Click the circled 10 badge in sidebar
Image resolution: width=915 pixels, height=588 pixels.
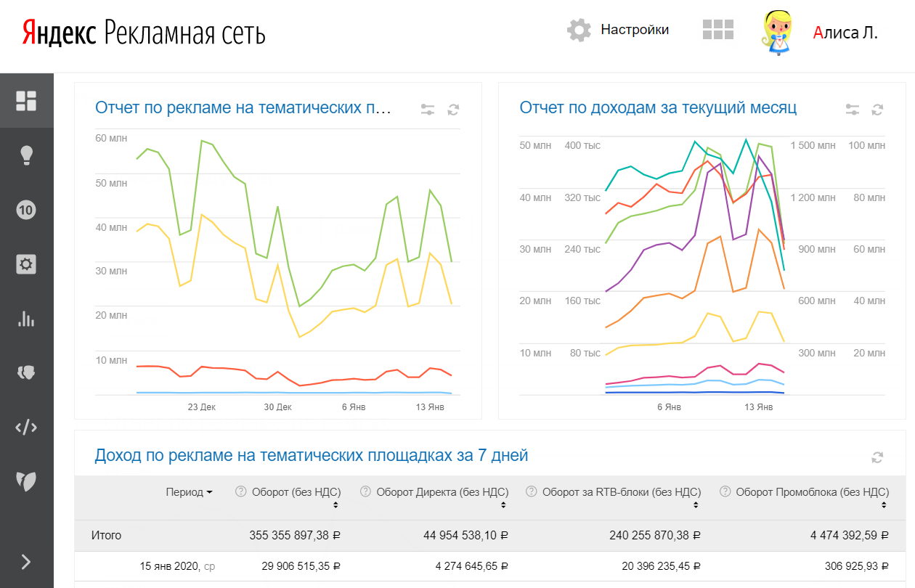click(26, 211)
